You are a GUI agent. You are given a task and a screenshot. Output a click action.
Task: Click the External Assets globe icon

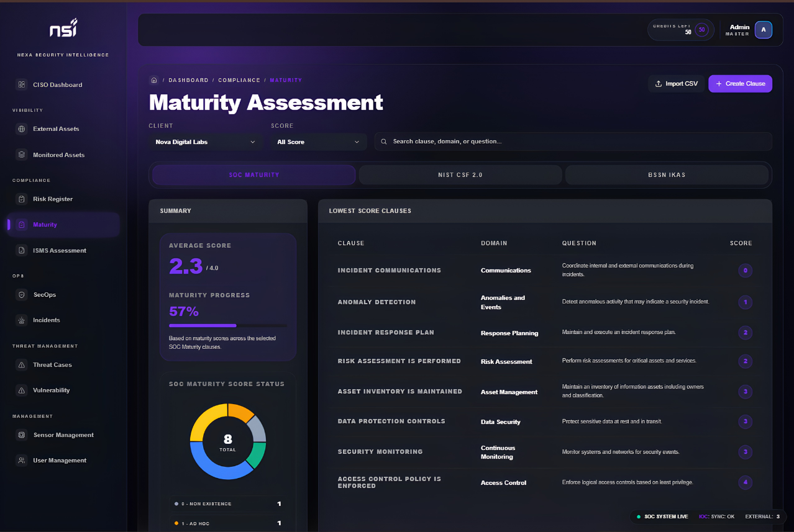click(x=22, y=129)
